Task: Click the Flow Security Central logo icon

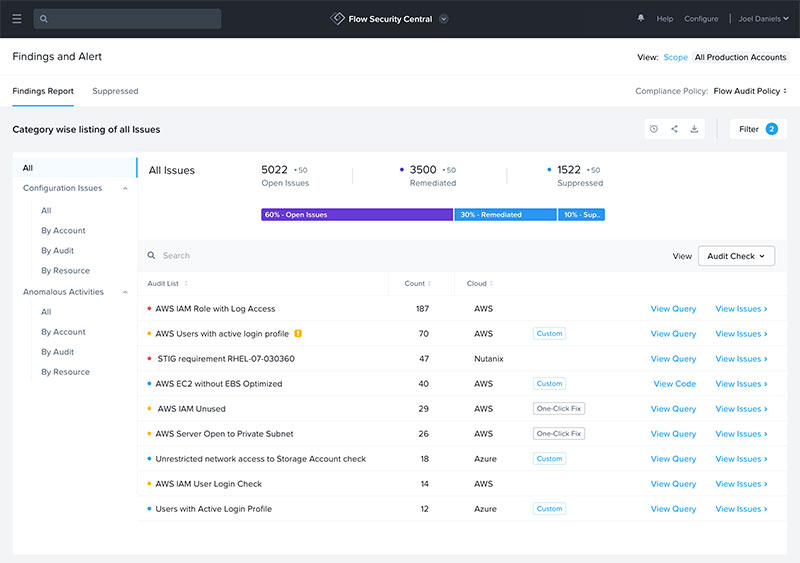Action: pyautogui.click(x=337, y=18)
